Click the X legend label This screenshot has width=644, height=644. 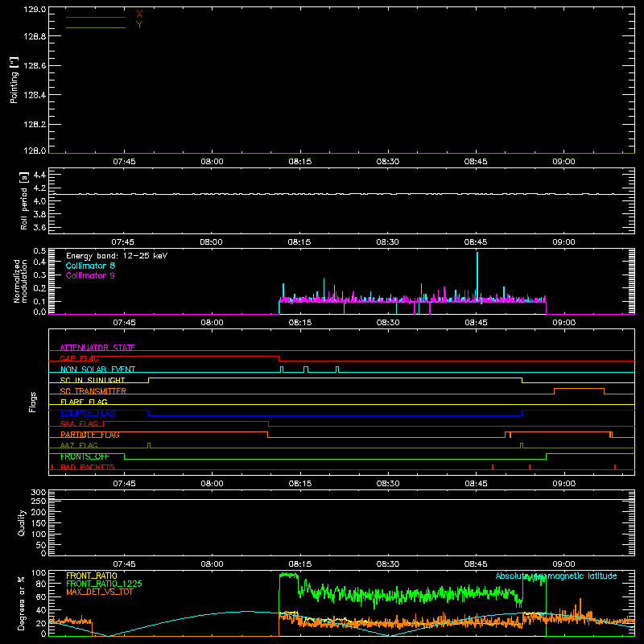[x=139, y=14]
